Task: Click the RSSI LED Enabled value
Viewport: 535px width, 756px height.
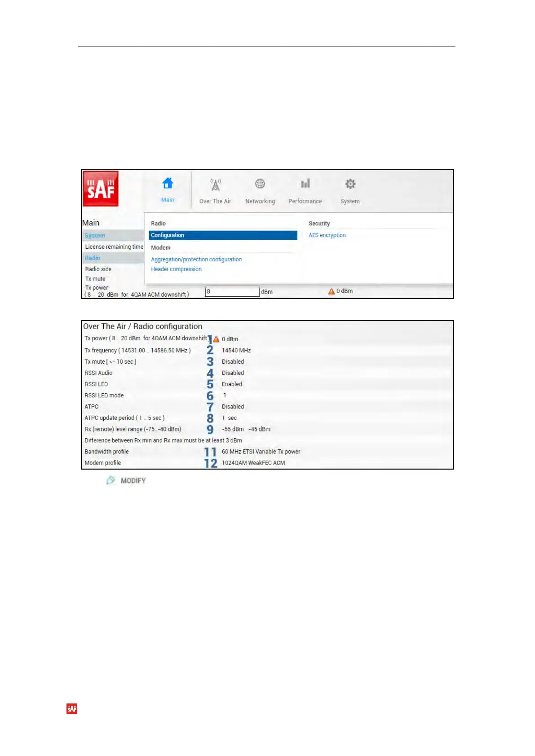Action: (x=232, y=384)
